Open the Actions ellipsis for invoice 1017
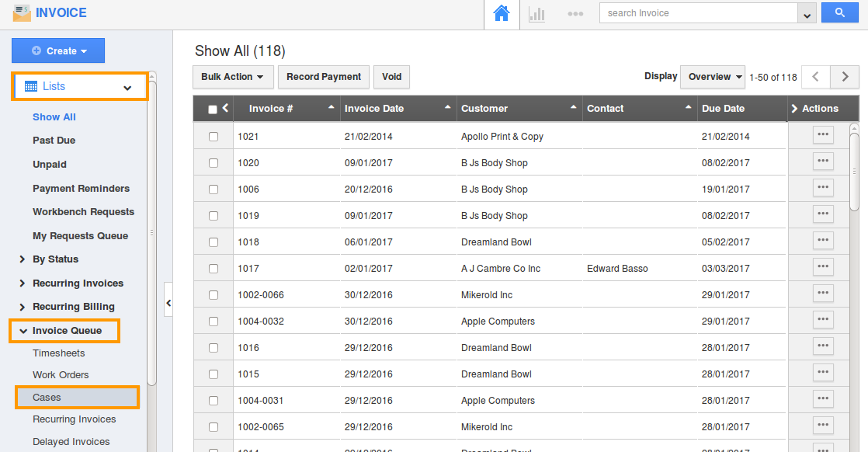The image size is (868, 452). pyautogui.click(x=822, y=266)
